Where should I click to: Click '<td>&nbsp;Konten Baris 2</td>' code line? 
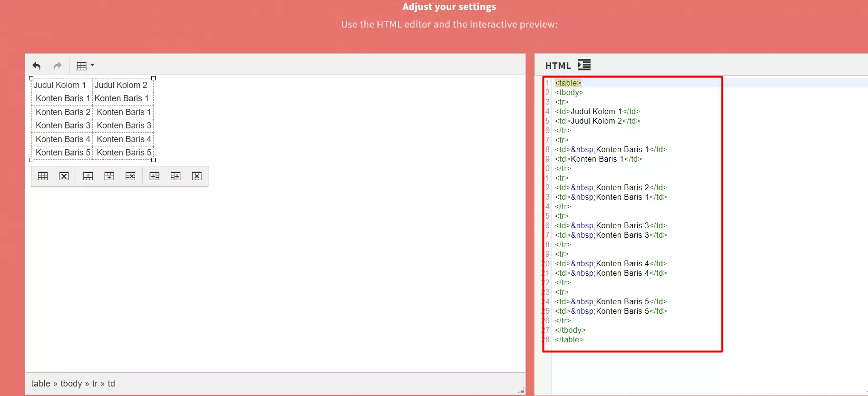[611, 187]
